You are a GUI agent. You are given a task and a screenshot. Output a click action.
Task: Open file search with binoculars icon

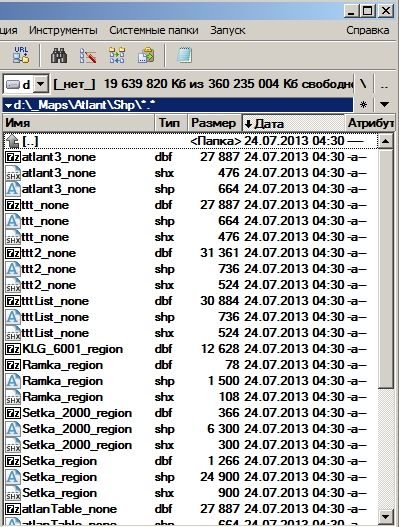point(58,55)
